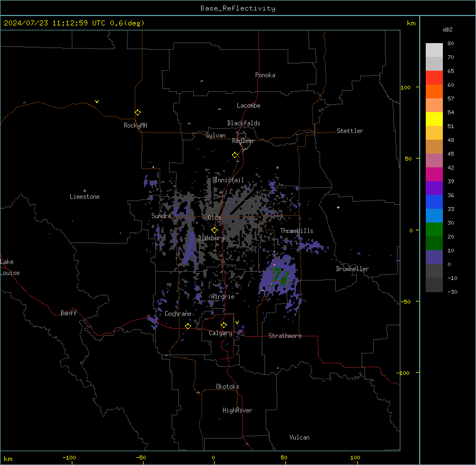Click the 2024/07/23 11:12:59 UTC timestamp

pyautogui.click(x=55, y=23)
